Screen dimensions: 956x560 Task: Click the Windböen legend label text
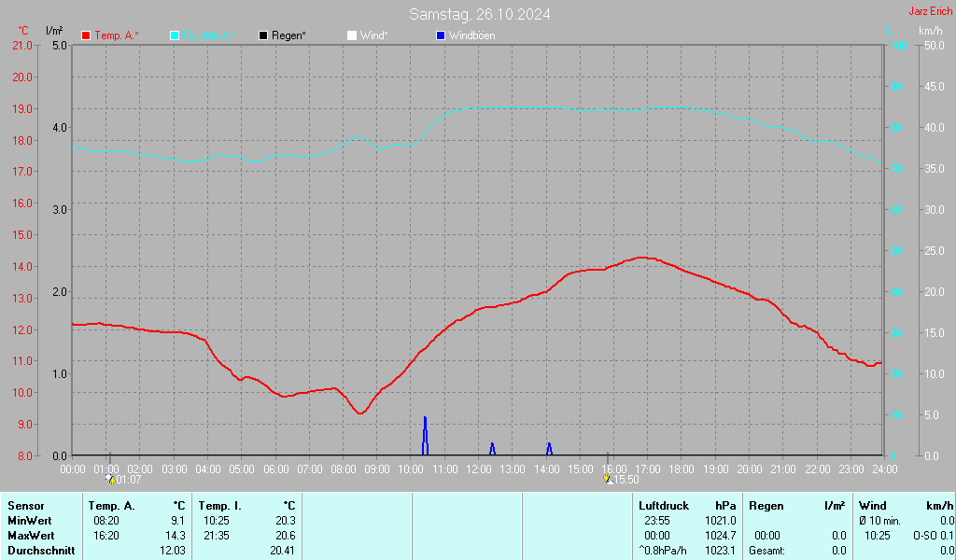472,35
